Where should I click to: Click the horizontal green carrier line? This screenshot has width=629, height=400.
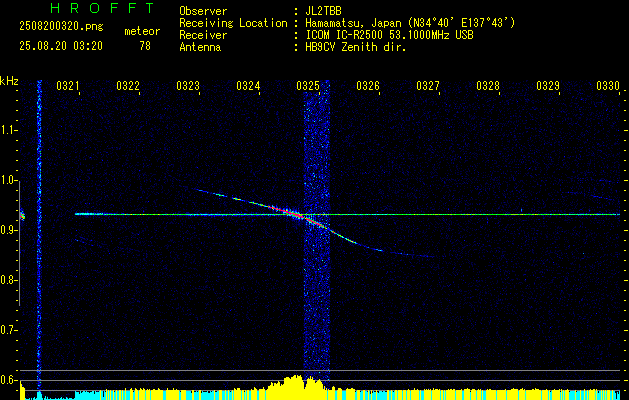[347, 214]
